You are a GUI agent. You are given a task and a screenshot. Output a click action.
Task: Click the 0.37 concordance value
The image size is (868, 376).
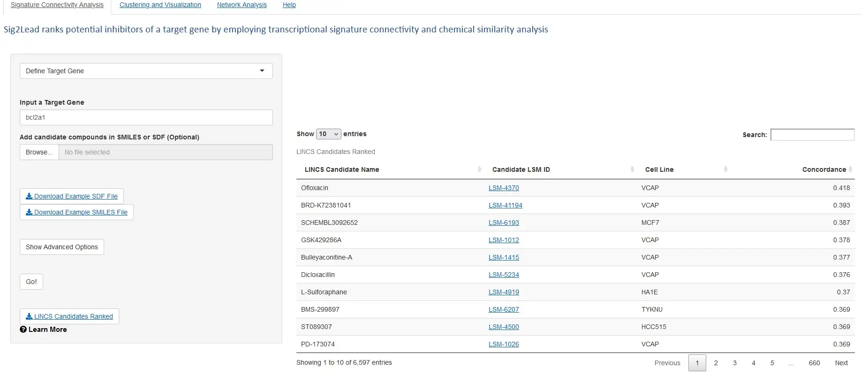(843, 292)
